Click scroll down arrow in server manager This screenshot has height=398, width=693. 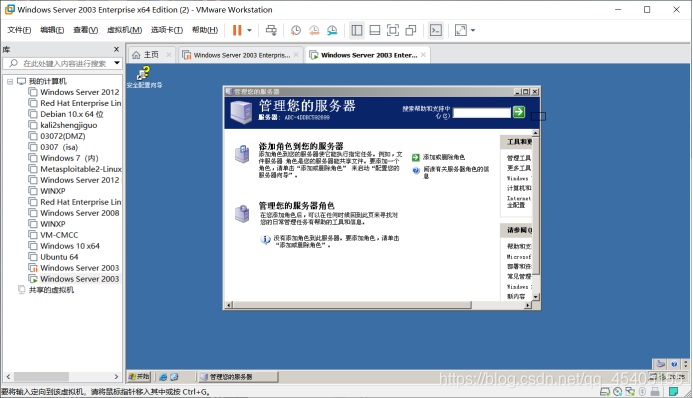(x=536, y=297)
